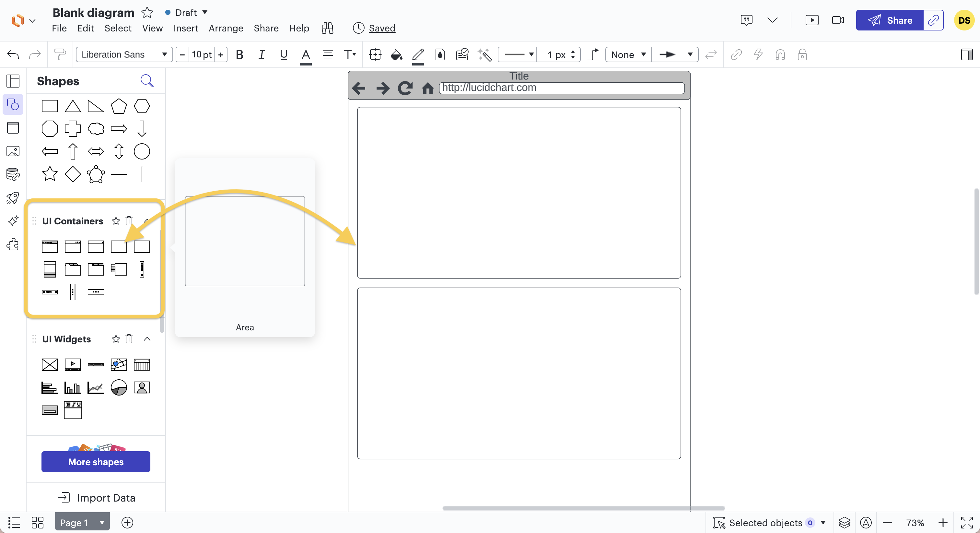Open the Arrange menu
The image size is (980, 533).
tap(226, 28)
